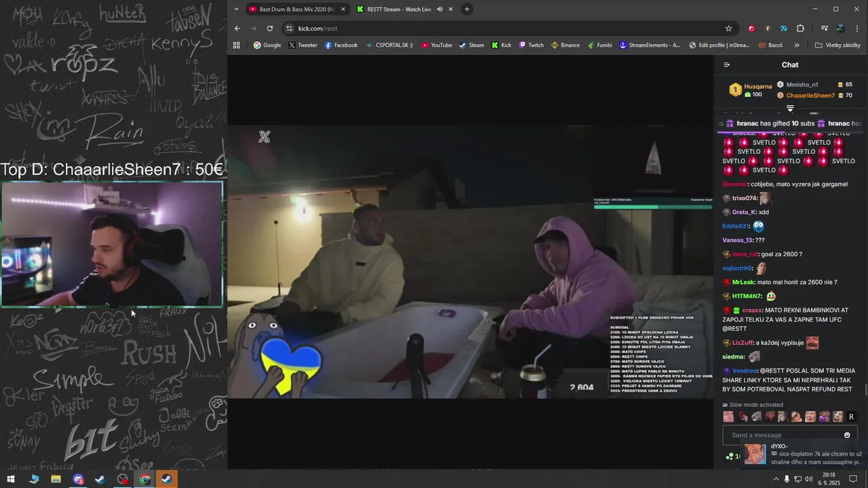Image resolution: width=868 pixels, height=488 pixels.
Task: Go back using browser back arrow
Action: (237, 28)
